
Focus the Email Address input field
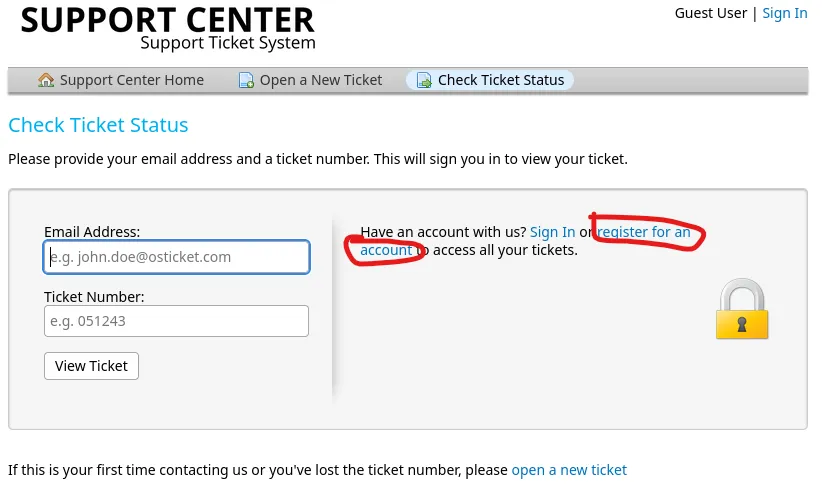[x=176, y=257]
